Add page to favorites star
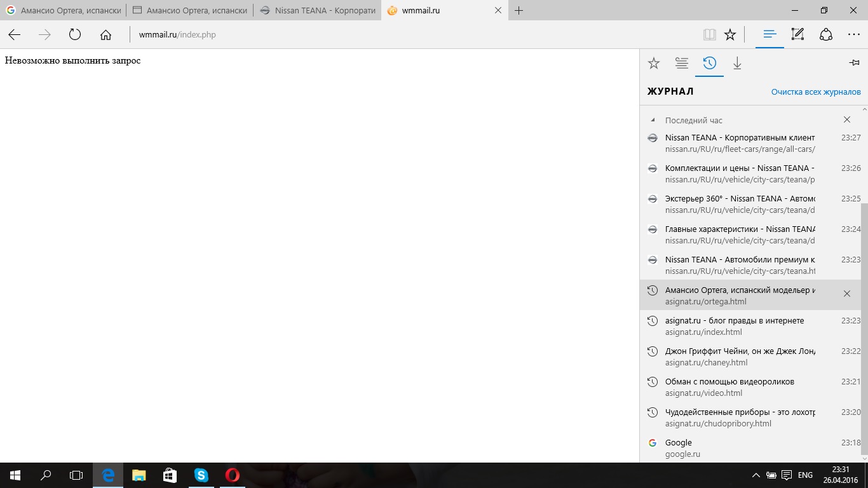Viewport: 868px width, 488px height. point(730,35)
